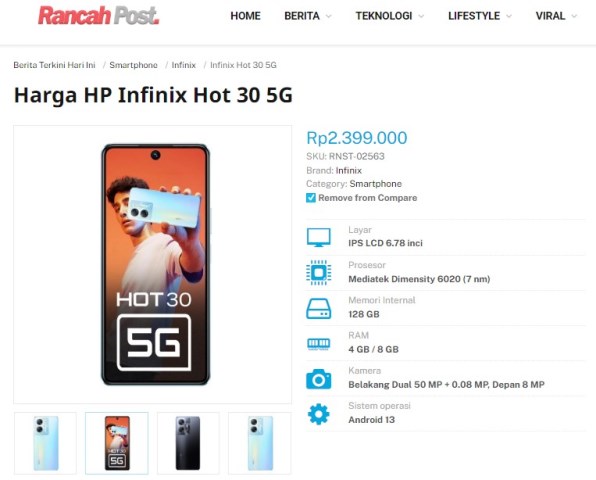Open the main Hot 30 5G product image
The width and height of the screenshot is (596, 480).
153,265
